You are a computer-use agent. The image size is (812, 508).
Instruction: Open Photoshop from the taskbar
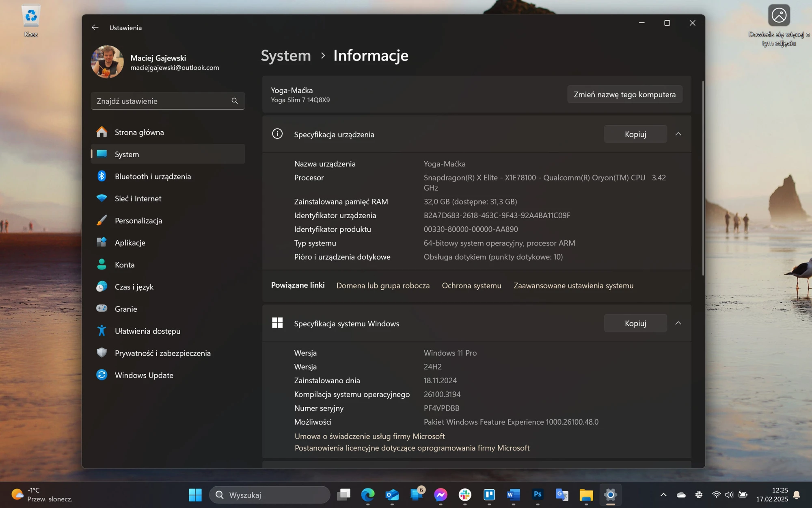[x=538, y=495]
